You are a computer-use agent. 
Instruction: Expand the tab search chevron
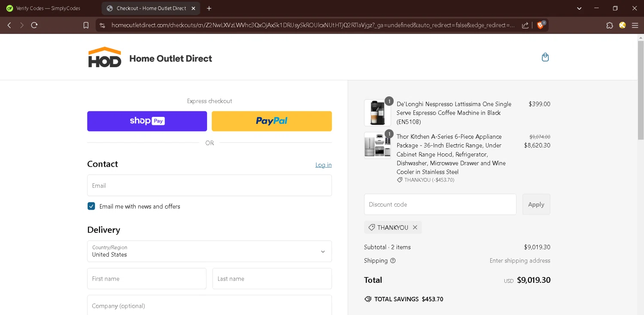point(579,8)
